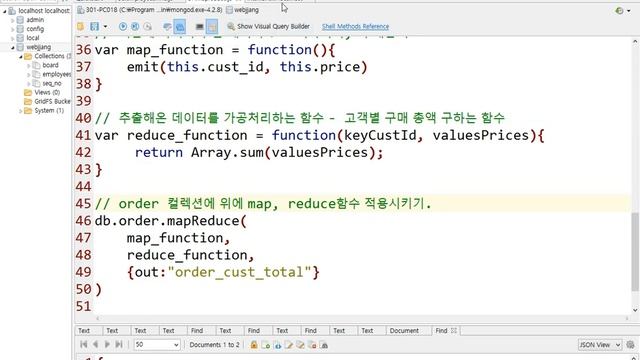This screenshot has width=640, height=360.
Task: Expand the local database node
Action: coord(12,38)
